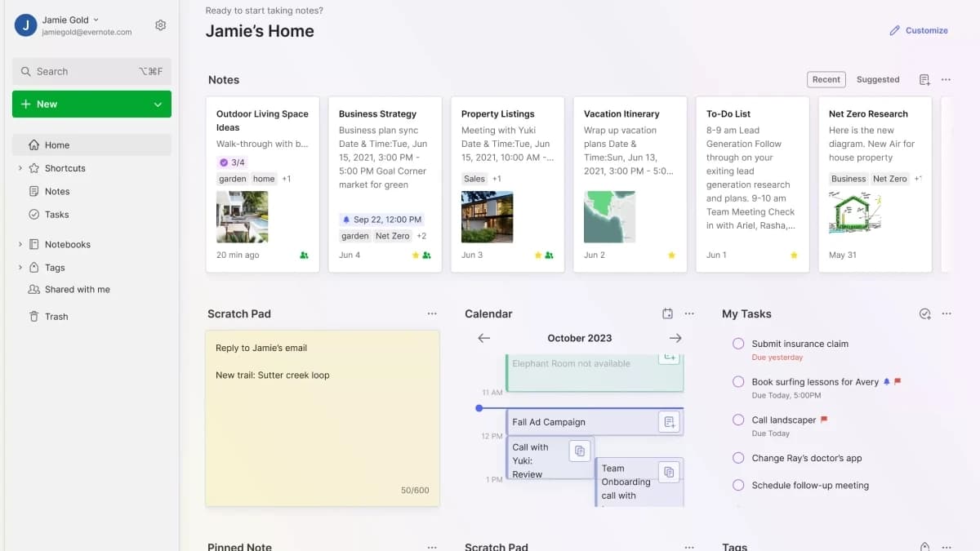Click the new note icon in Notes header
Viewport: 980px width, 551px height.
pos(924,80)
